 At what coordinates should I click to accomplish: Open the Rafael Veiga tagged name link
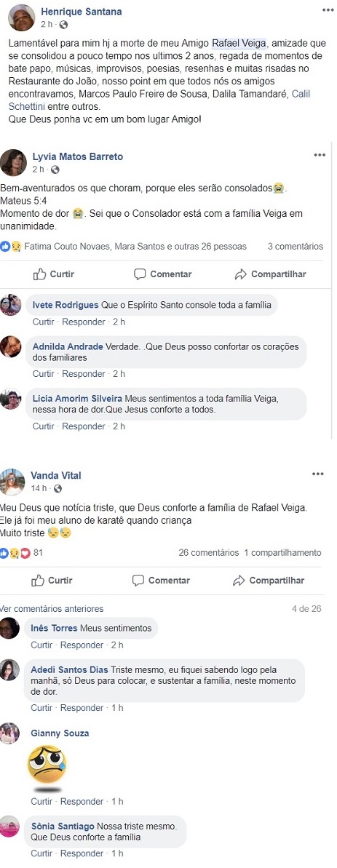[239, 44]
